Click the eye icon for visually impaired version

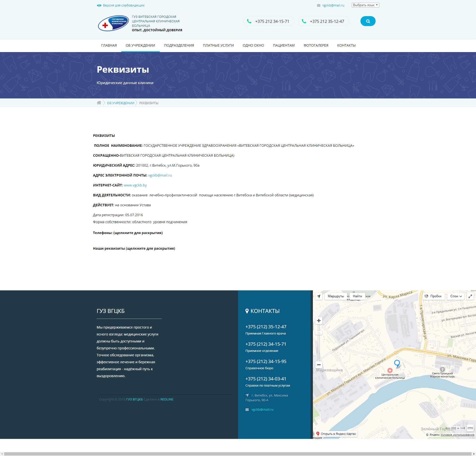pos(99,5)
